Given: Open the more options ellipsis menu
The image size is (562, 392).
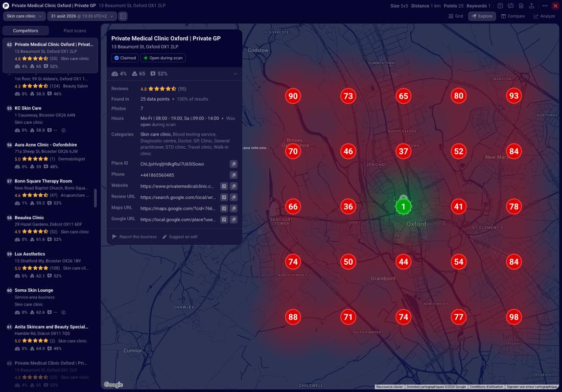Looking at the screenshot, I should pos(545,6).
